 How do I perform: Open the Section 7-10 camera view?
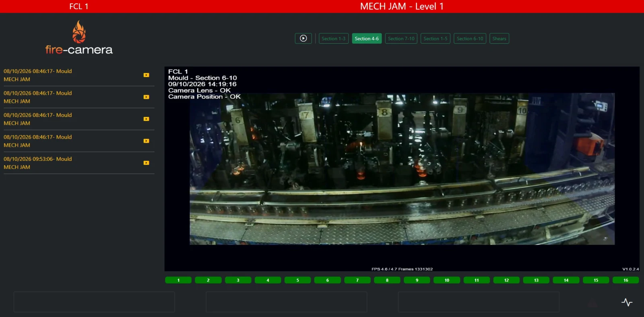(x=401, y=39)
